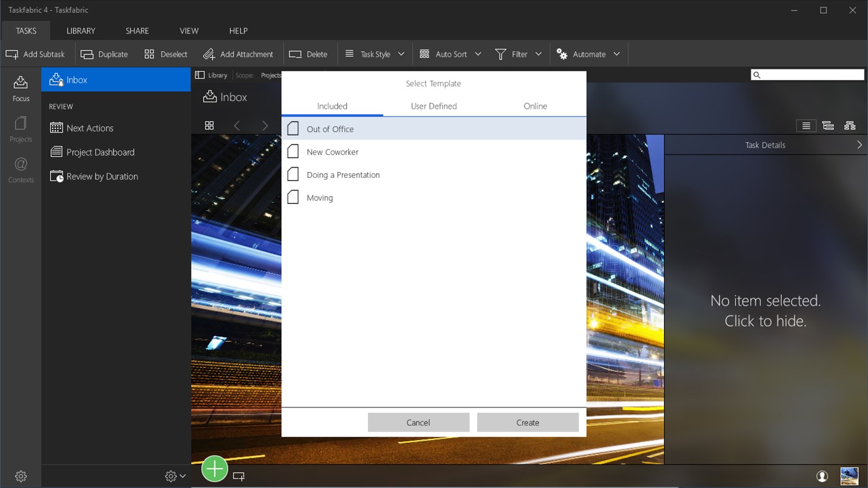Click the Duplicate icon in the toolbar

tap(86, 54)
